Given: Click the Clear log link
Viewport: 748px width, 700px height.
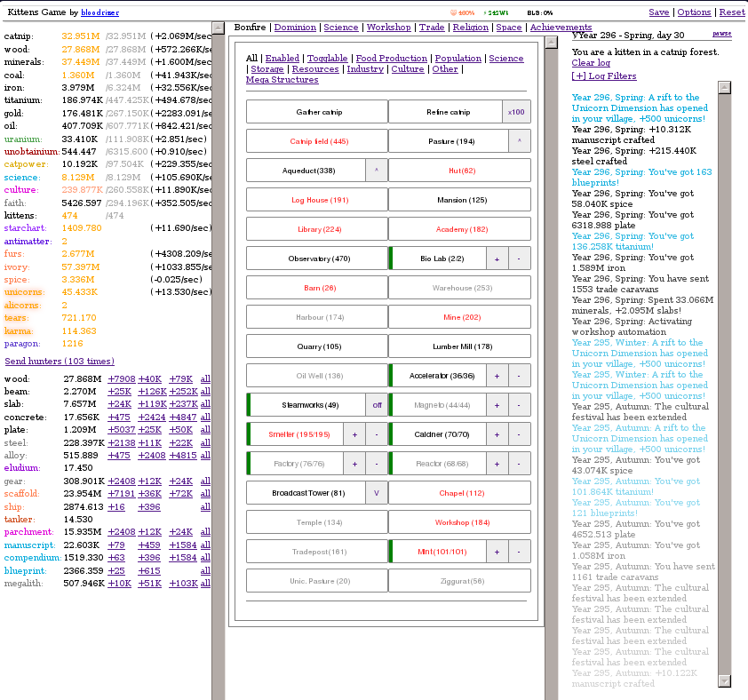Looking at the screenshot, I should [x=591, y=63].
